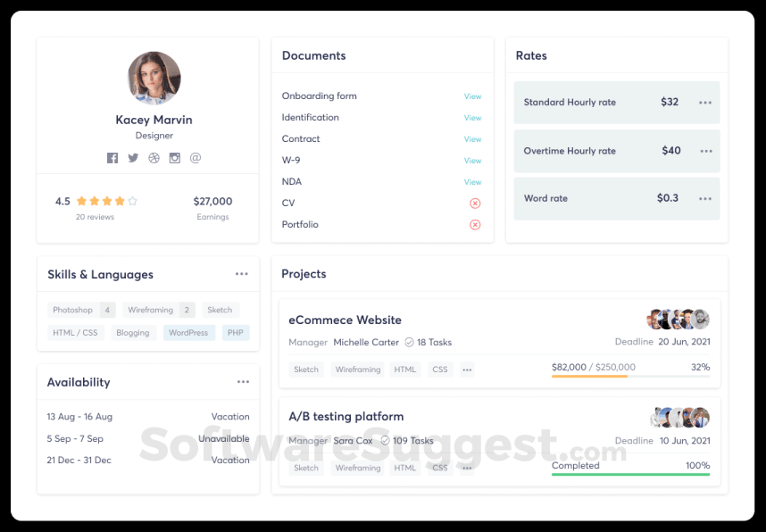This screenshot has height=532, width=766.
Task: Open Kacey Marvin's Facebook profile
Action: coord(112,157)
